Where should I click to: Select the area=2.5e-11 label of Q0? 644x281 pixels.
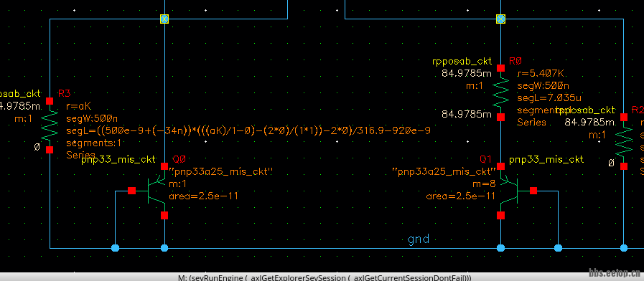[x=203, y=196]
